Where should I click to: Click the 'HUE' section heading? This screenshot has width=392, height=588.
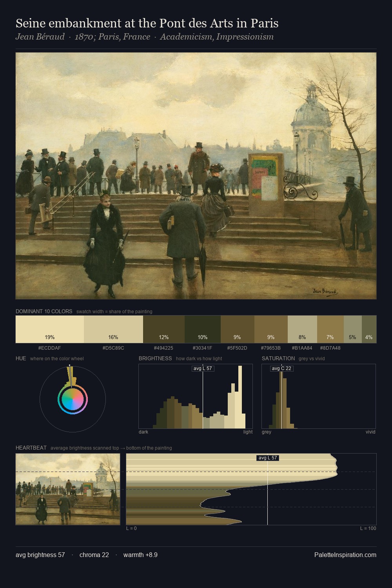21,358
